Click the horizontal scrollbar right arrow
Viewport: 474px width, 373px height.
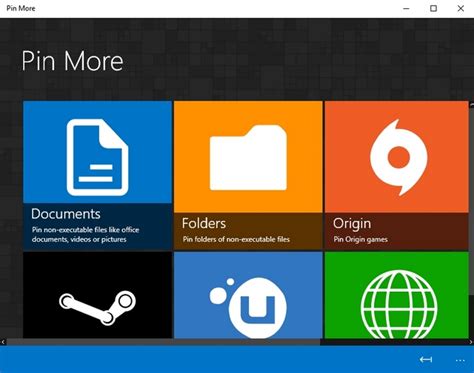tap(471, 342)
